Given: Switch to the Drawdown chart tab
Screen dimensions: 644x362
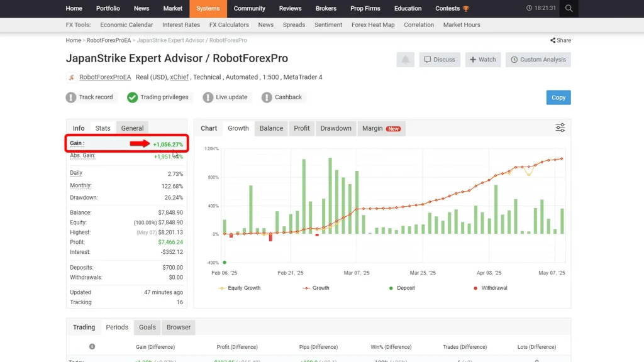Looking at the screenshot, I should (x=336, y=128).
